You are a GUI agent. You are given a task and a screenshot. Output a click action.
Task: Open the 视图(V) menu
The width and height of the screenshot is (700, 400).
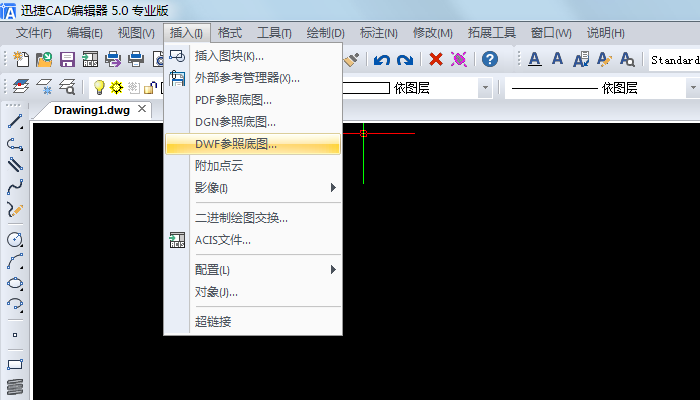pyautogui.click(x=136, y=33)
